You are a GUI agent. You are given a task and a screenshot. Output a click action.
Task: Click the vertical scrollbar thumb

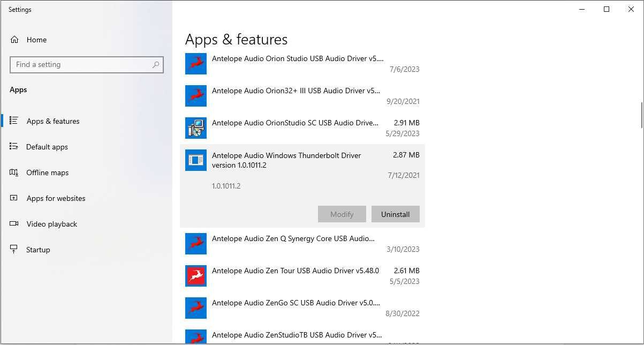point(641,115)
